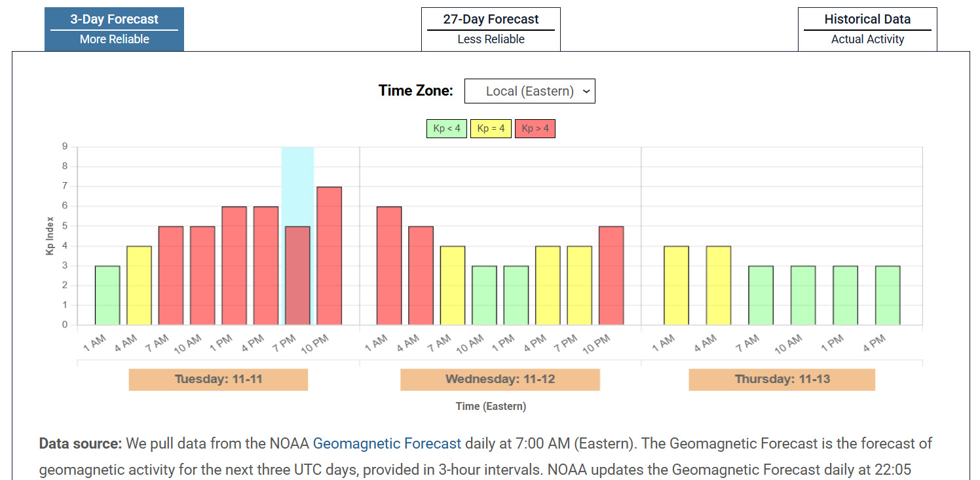Open the Time Zone dropdown
980x480 pixels.
[529, 91]
